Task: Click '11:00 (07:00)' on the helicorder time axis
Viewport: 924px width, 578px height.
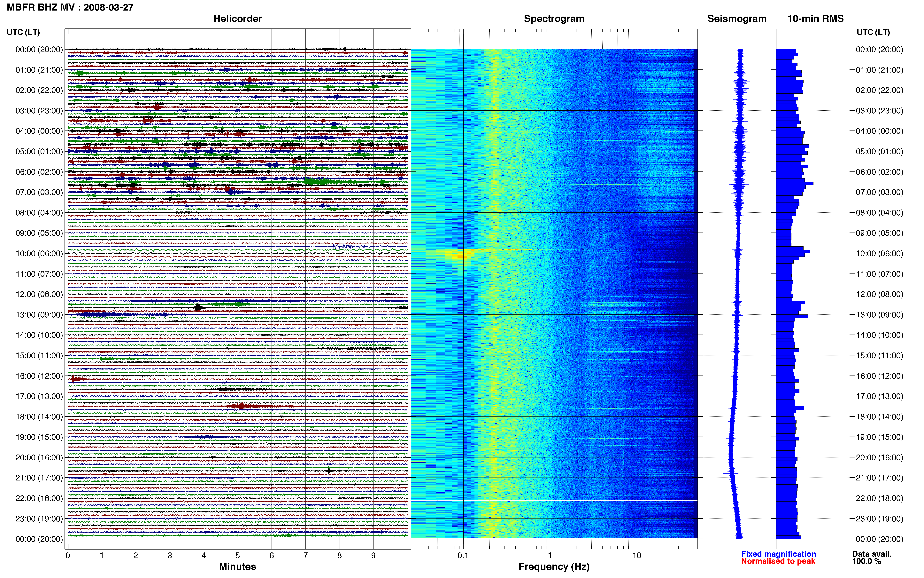Action: coord(39,274)
